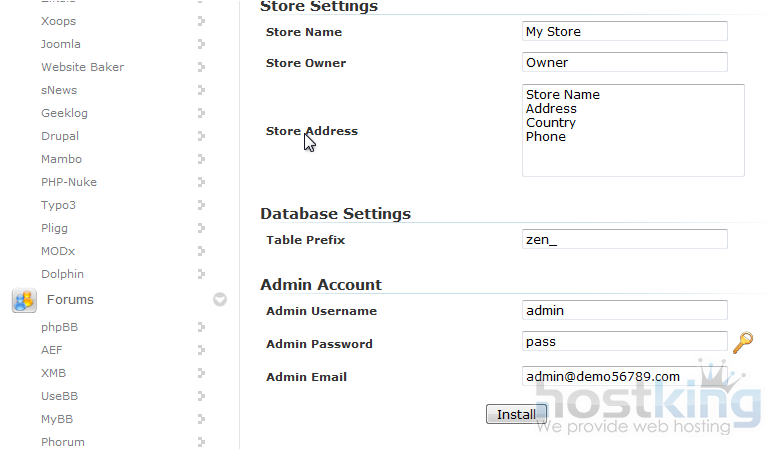Click the arrow icon next to Drupal
The height and width of the screenshot is (450, 776).
pyautogui.click(x=202, y=136)
